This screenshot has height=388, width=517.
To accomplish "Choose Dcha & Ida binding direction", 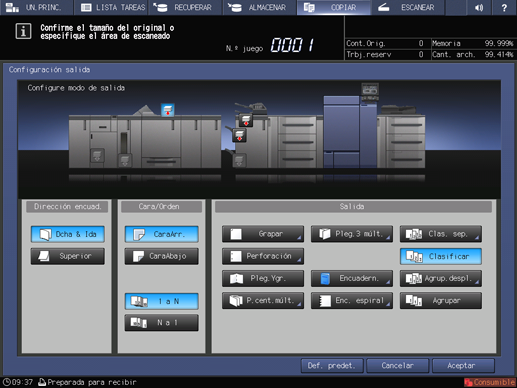I will coord(68,234).
